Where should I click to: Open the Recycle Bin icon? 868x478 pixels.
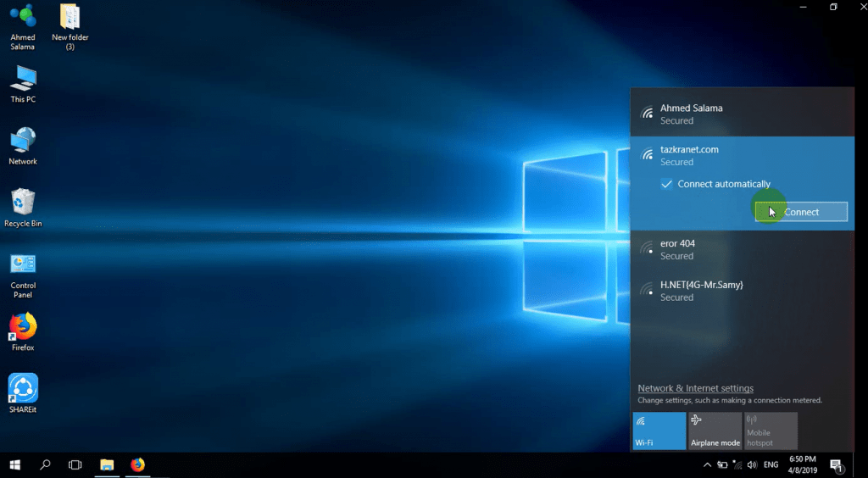coord(23,208)
